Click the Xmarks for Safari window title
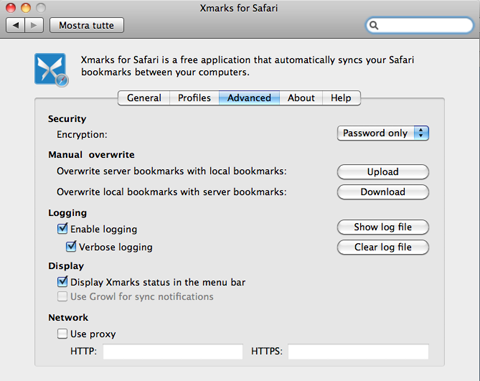This screenshot has width=480, height=381. [239, 8]
